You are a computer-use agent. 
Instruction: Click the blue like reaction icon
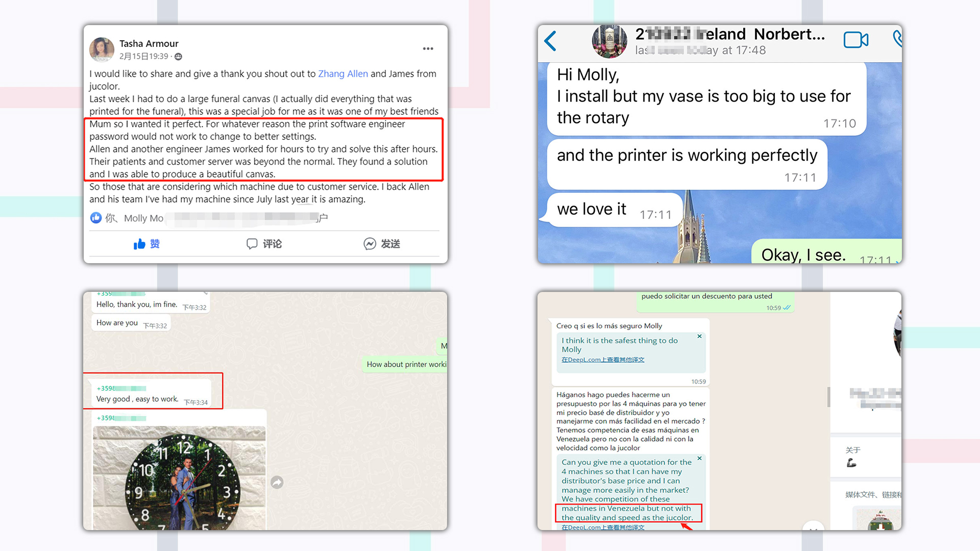coord(96,218)
